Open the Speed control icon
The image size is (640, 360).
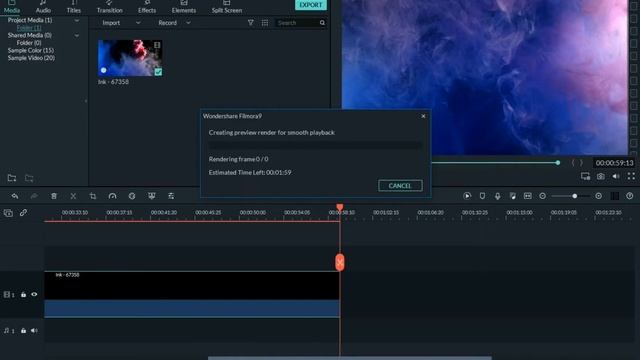point(112,196)
